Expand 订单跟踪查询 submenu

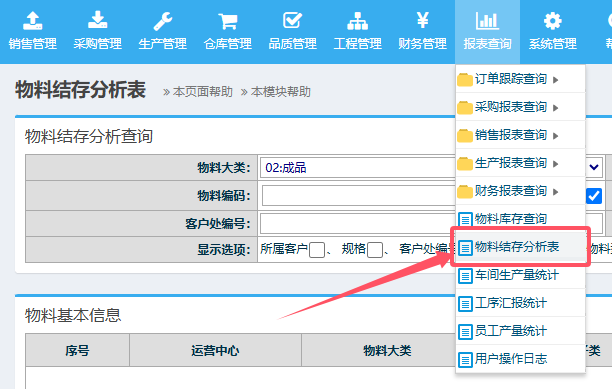coord(556,80)
